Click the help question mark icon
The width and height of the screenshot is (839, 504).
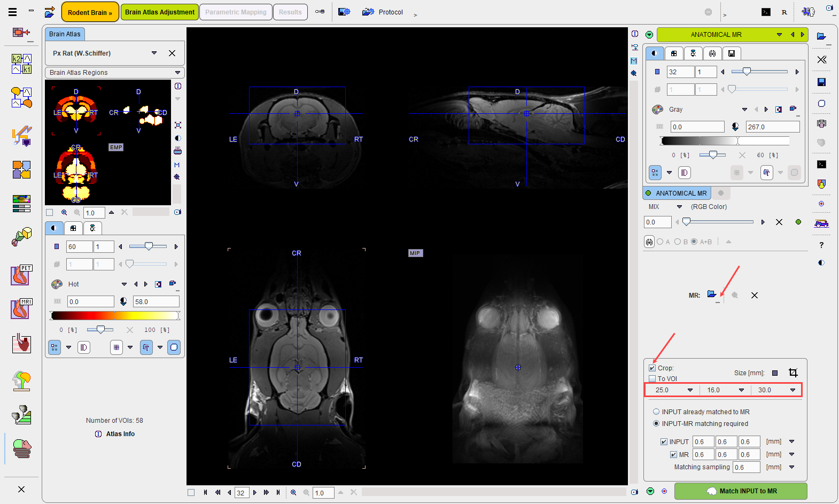tap(821, 245)
